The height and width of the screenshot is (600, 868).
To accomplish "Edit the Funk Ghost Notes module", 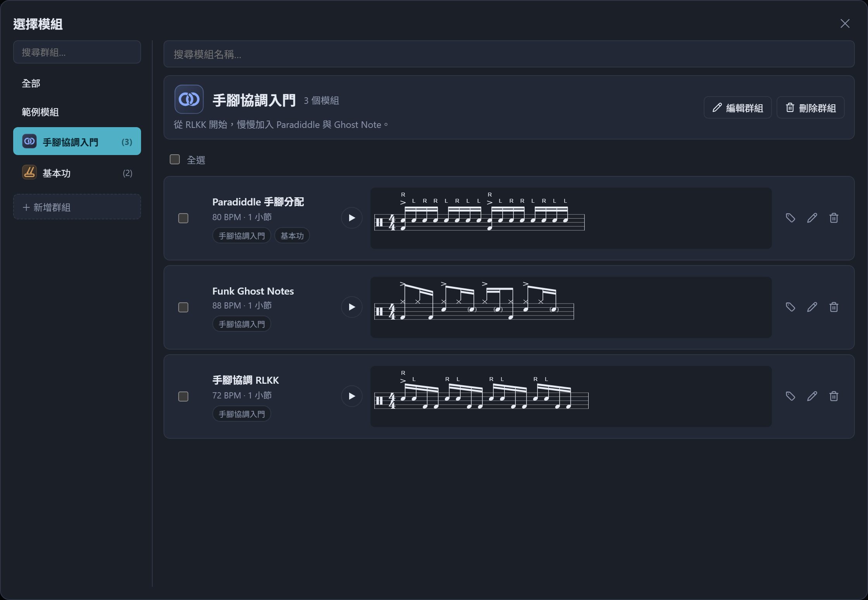I will click(812, 307).
